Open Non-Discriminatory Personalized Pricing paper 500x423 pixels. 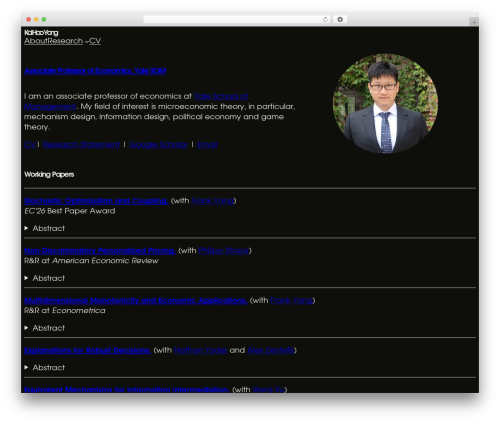pos(100,250)
